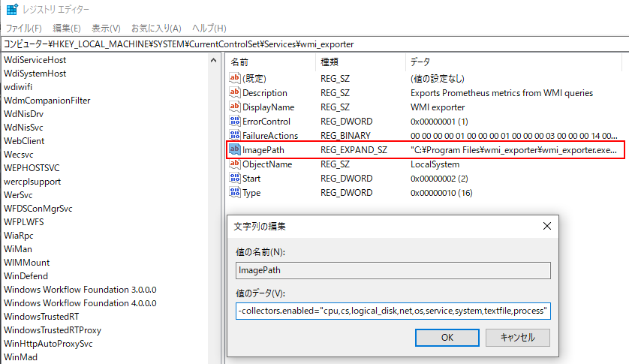Select the WdiSystemHost key in tree
The image size is (629, 364).
35,74
